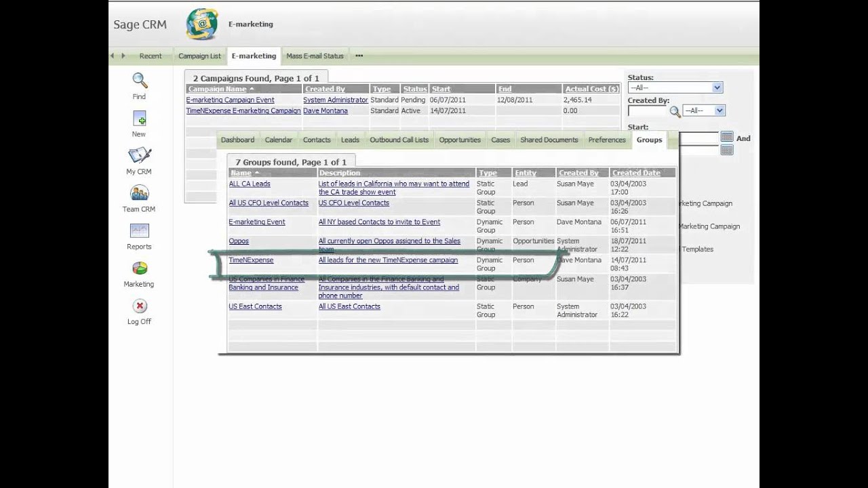Sort campaigns by Created By header

coord(325,89)
